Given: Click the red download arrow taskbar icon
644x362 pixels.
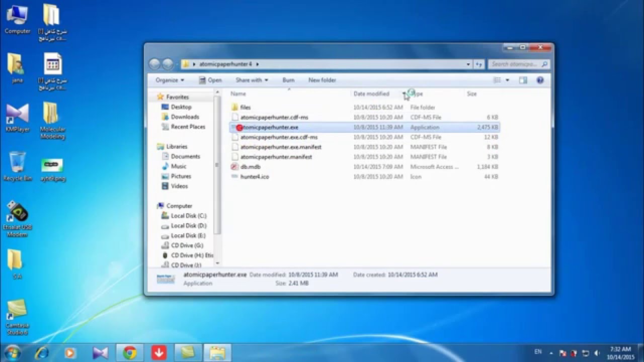Looking at the screenshot, I should click(x=158, y=353).
